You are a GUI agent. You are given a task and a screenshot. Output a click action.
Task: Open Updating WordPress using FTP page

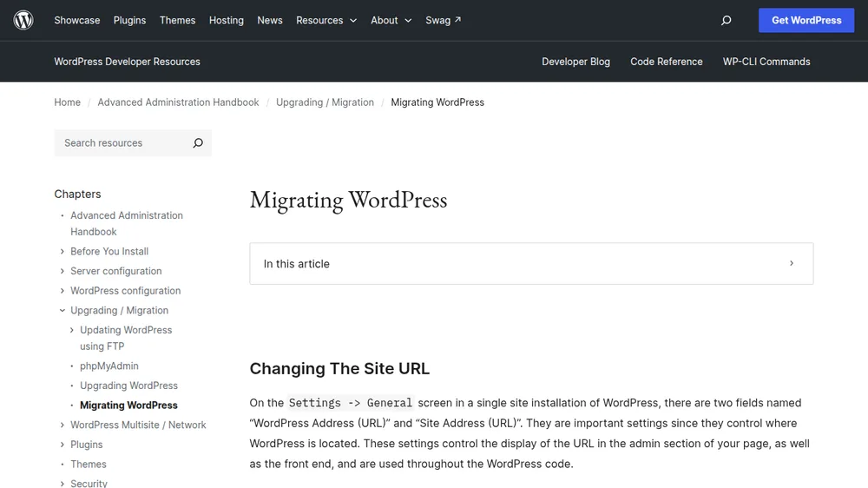pyautogui.click(x=126, y=338)
